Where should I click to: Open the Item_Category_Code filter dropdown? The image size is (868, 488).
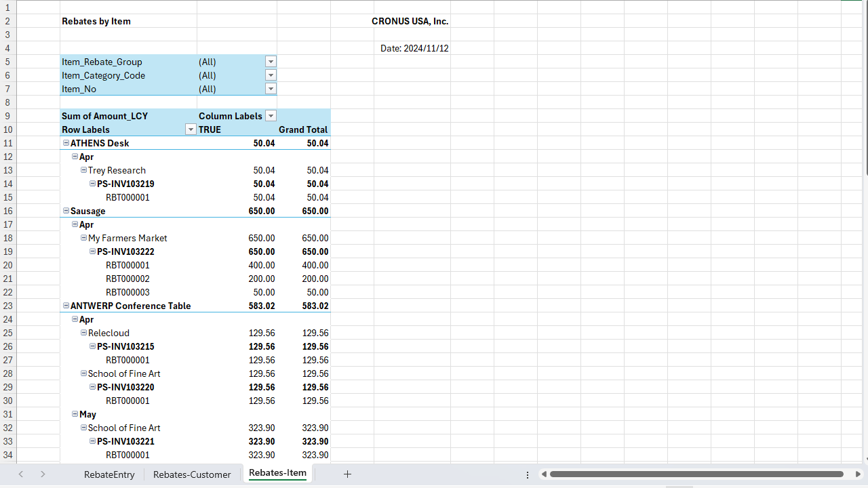tap(271, 75)
